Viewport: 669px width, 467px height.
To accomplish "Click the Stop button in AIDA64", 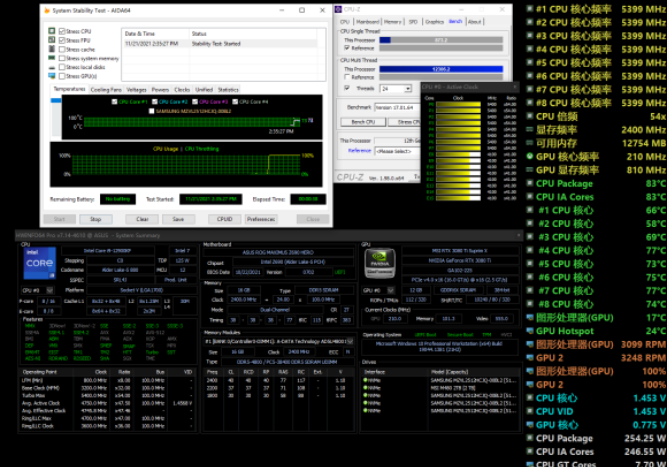I will [x=96, y=219].
